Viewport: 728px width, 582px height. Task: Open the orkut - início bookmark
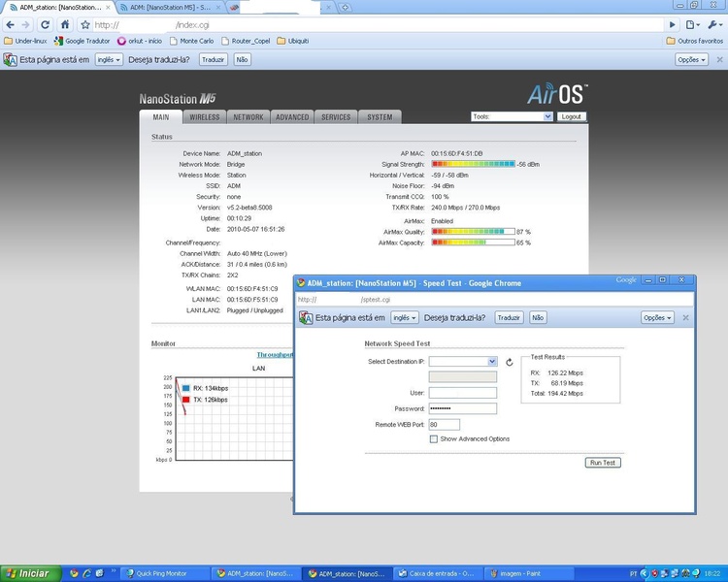click(139, 41)
